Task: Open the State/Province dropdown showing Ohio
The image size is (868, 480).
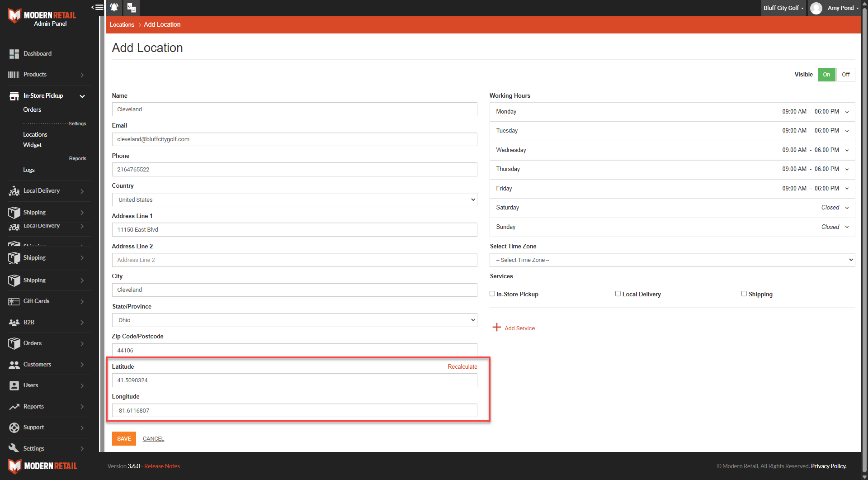Action: coord(294,320)
